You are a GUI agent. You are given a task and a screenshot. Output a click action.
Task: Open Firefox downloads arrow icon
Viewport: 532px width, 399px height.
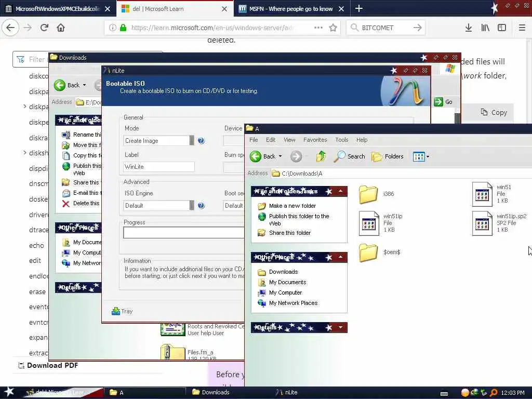[x=469, y=28]
